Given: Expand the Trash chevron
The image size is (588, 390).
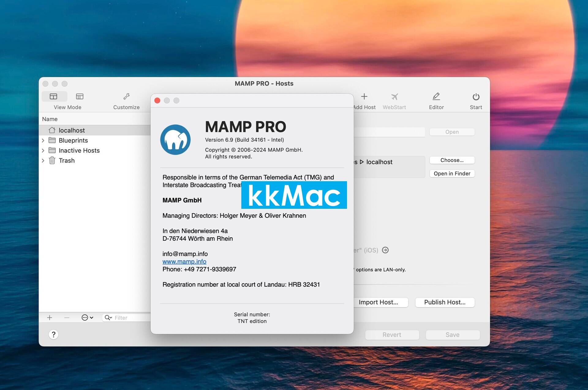Looking at the screenshot, I should (x=43, y=161).
